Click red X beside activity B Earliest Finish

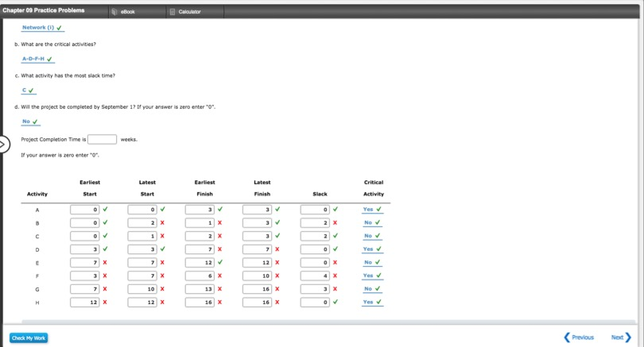pyautogui.click(x=219, y=222)
